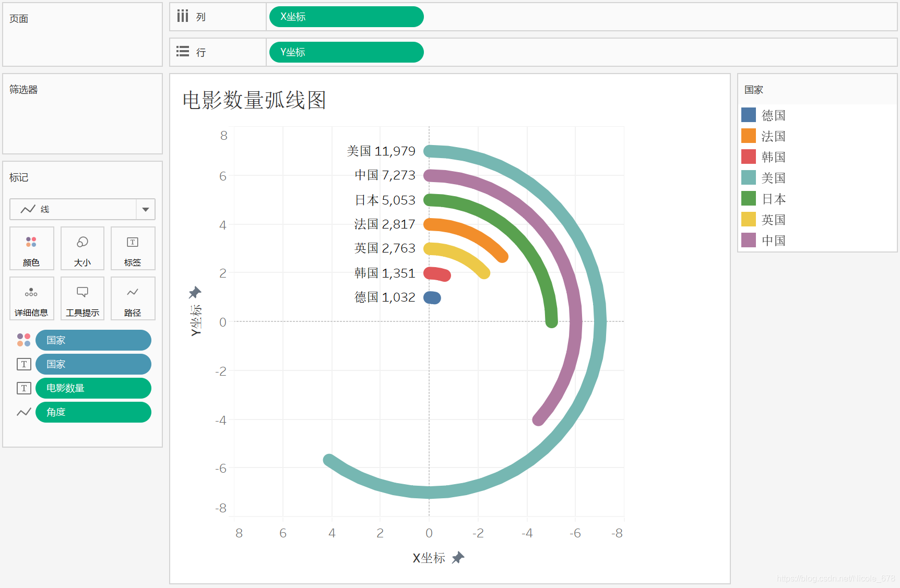This screenshot has width=900, height=588.
Task: Click the 中国 7,273 arc label
Action: pos(385,175)
